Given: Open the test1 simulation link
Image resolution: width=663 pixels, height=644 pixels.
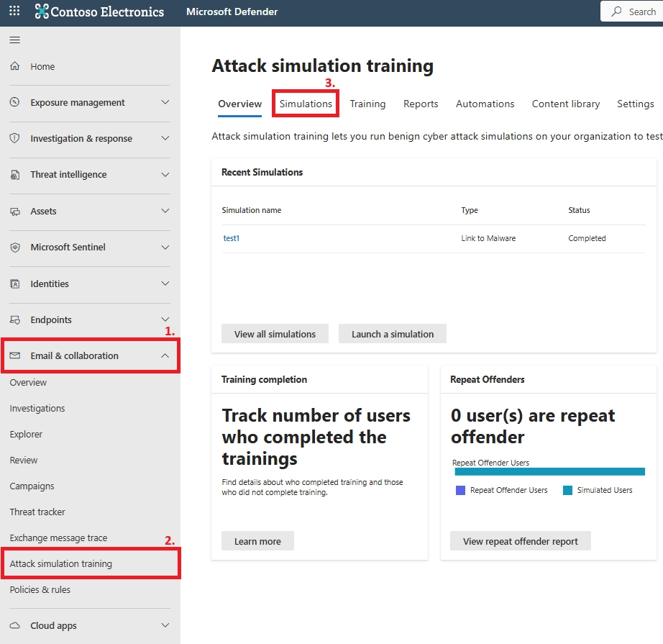Looking at the screenshot, I should click(x=231, y=237).
